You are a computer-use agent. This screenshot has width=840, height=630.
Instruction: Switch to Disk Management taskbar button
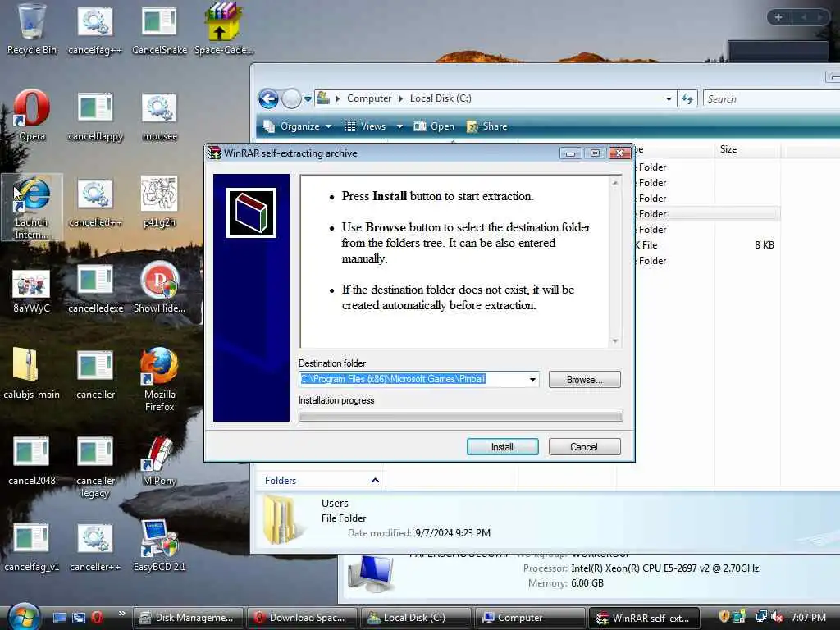pos(187,618)
